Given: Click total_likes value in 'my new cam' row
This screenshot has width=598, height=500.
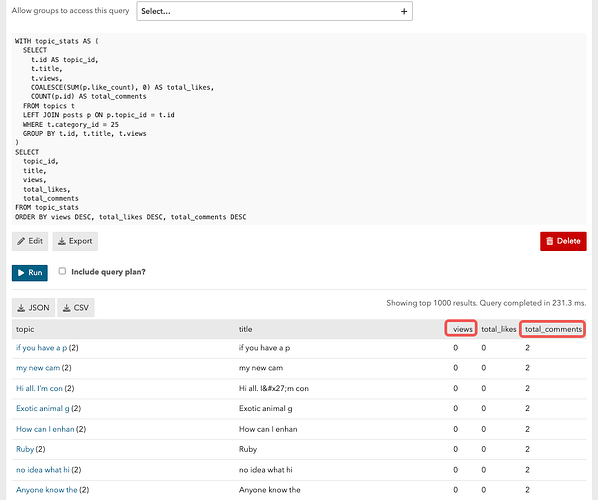Looking at the screenshot, I should pyautogui.click(x=484, y=368).
